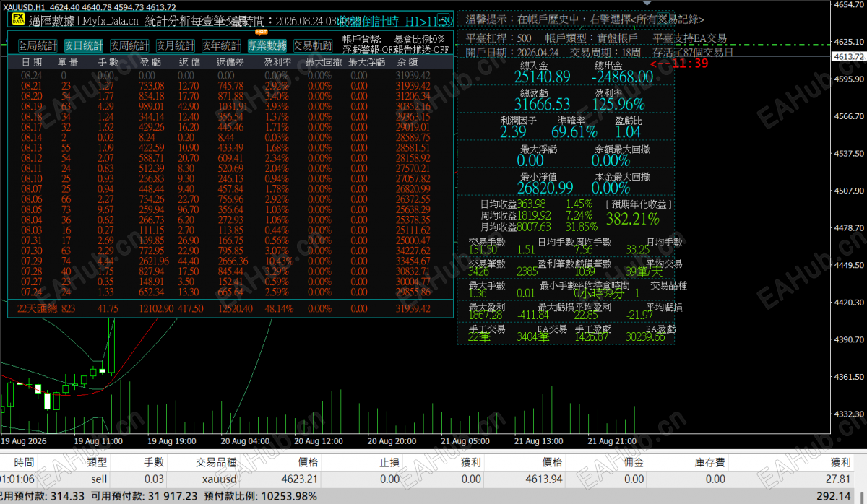This screenshot has height=504, width=867.
Task: Click the 日期 column header
Action: tap(31, 62)
